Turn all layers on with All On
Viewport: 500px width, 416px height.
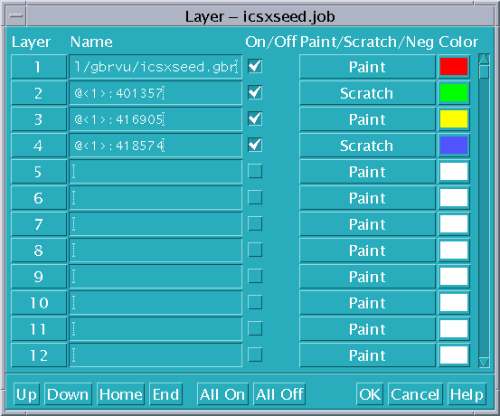pos(223,394)
